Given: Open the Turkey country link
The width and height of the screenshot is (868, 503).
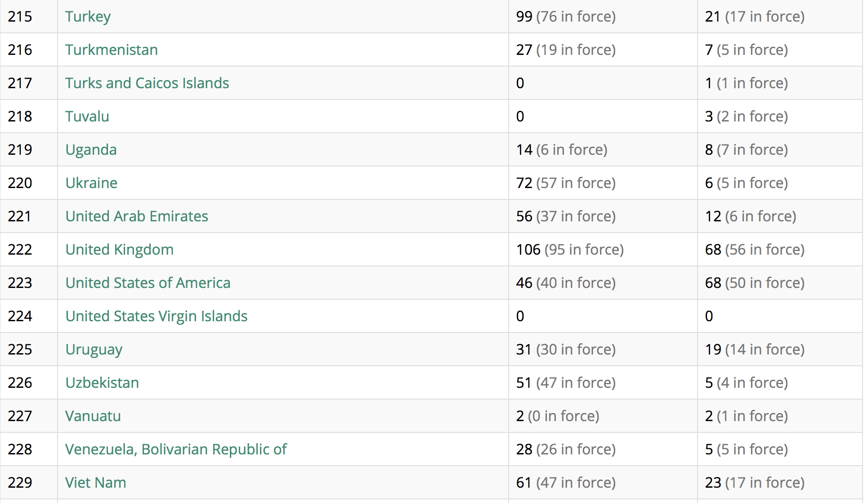Looking at the screenshot, I should pyautogui.click(x=88, y=17).
